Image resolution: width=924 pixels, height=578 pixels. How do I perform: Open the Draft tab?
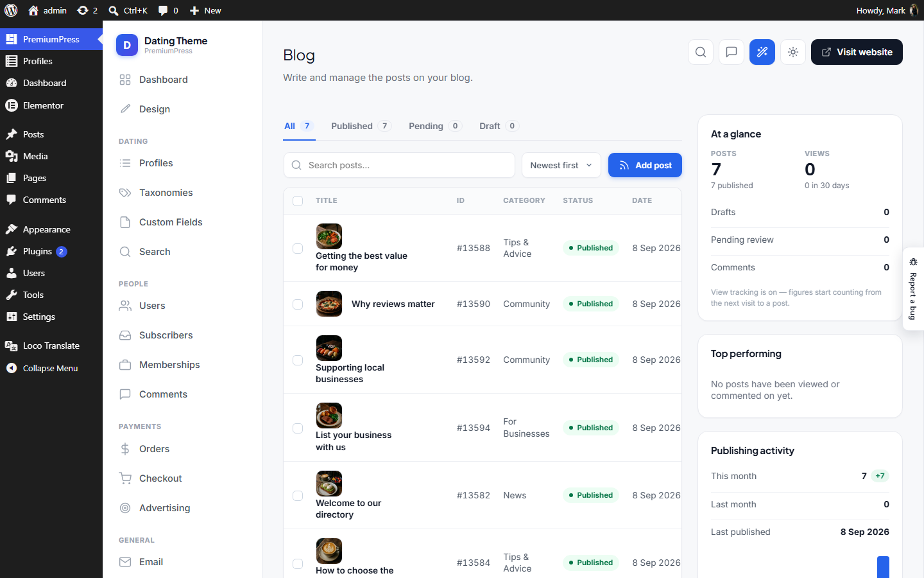(x=498, y=126)
